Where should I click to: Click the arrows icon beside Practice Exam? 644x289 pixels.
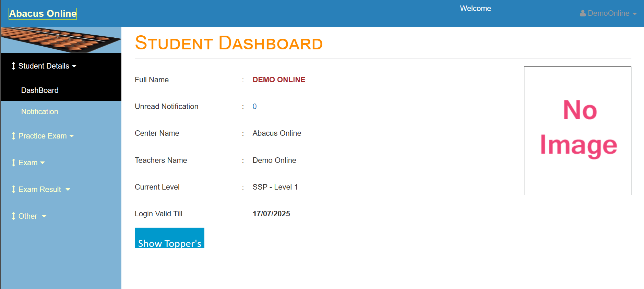(13, 136)
